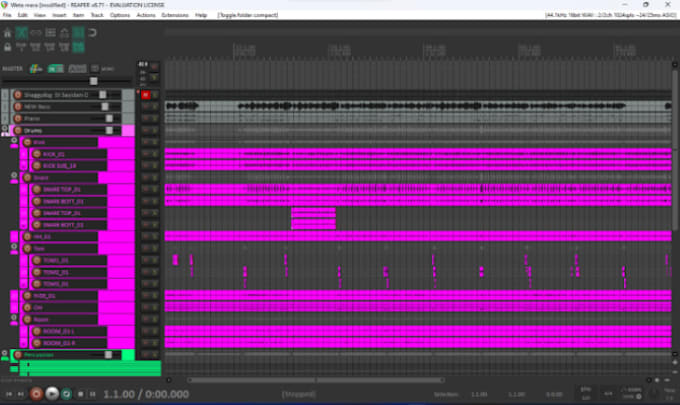
Task: Click the time signature field in transport
Action: pos(608,394)
